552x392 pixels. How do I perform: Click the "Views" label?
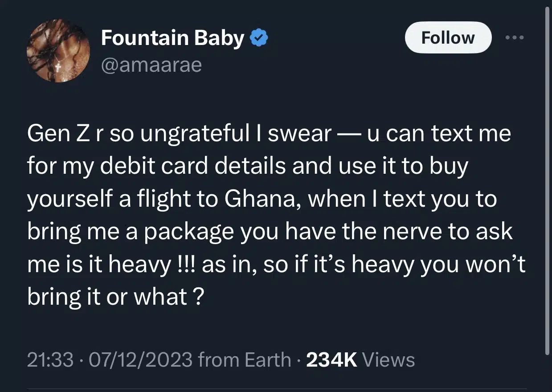click(x=389, y=360)
